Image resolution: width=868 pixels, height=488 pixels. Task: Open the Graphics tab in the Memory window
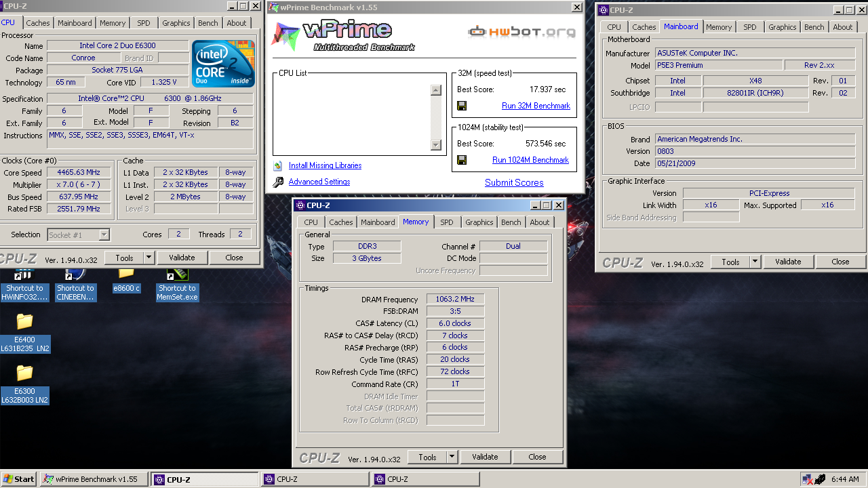pyautogui.click(x=479, y=222)
